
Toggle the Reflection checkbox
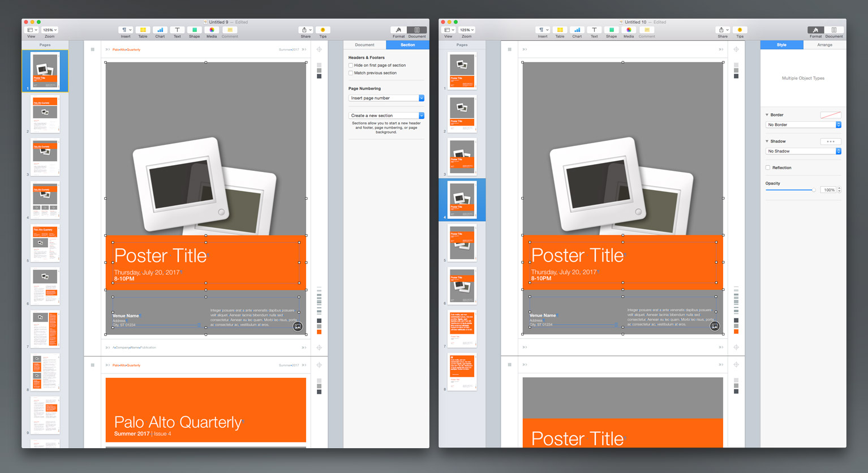(768, 168)
